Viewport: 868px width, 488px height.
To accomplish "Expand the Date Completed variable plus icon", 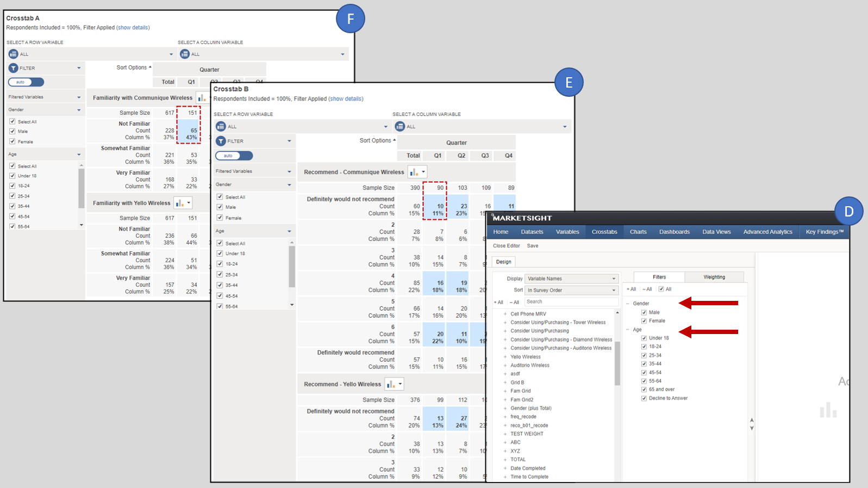I will (x=505, y=468).
